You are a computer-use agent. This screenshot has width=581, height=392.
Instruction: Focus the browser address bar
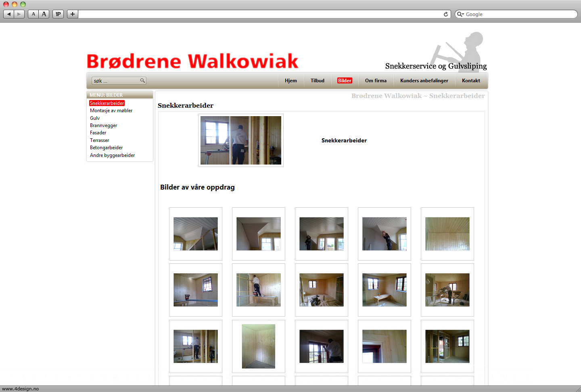point(260,14)
